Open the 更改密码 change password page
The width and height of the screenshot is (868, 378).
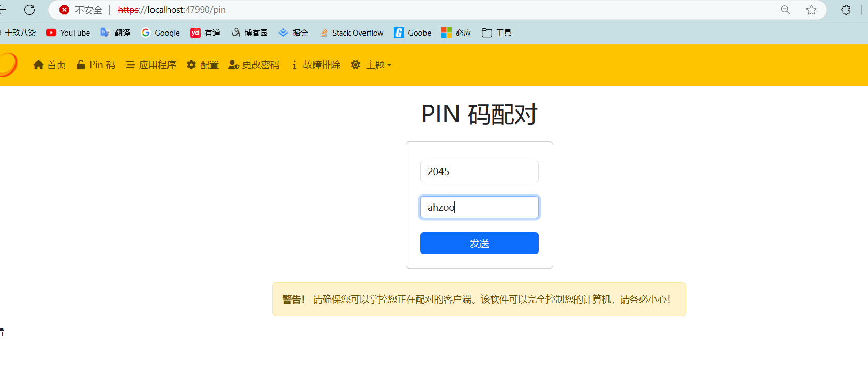click(254, 65)
